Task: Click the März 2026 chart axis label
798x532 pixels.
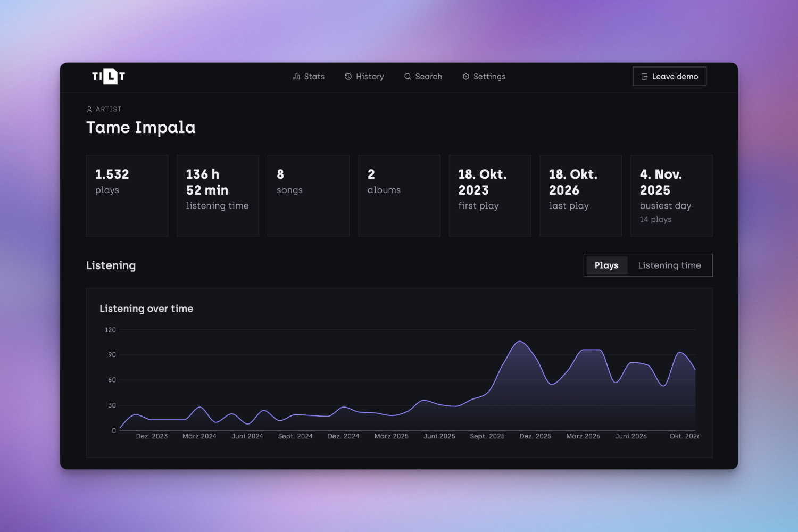Action: (583, 436)
